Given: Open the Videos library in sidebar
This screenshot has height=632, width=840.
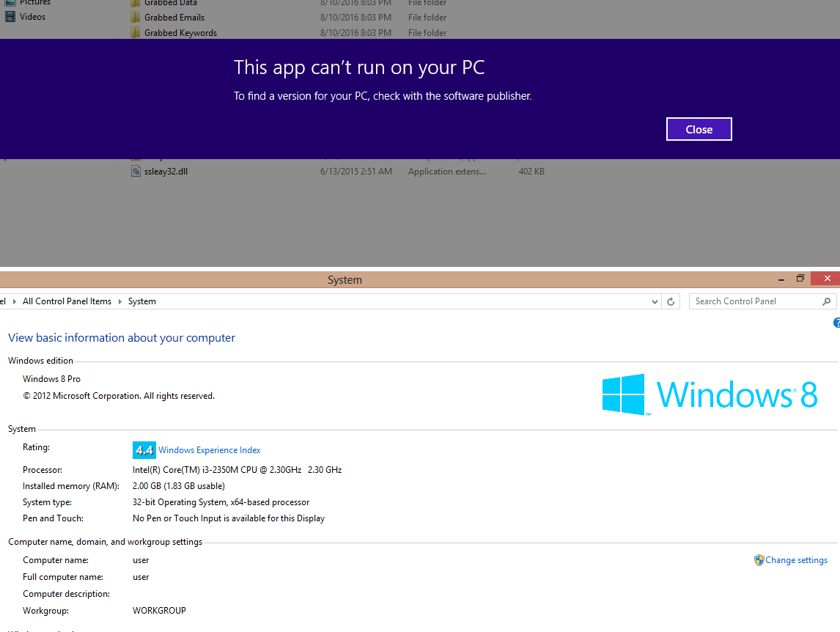Looking at the screenshot, I should [x=33, y=17].
